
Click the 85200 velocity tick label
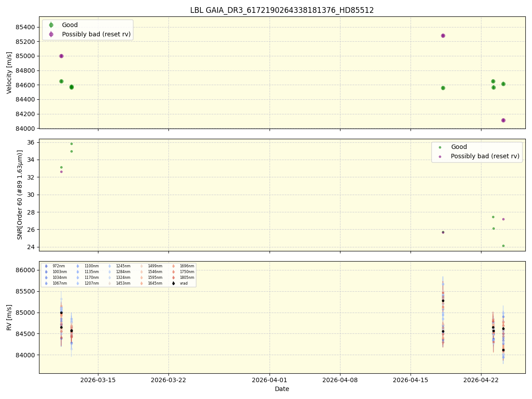pyautogui.click(x=26, y=42)
